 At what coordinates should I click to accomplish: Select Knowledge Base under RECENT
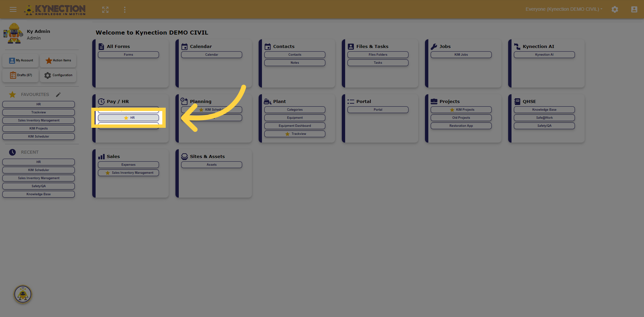coord(38,194)
